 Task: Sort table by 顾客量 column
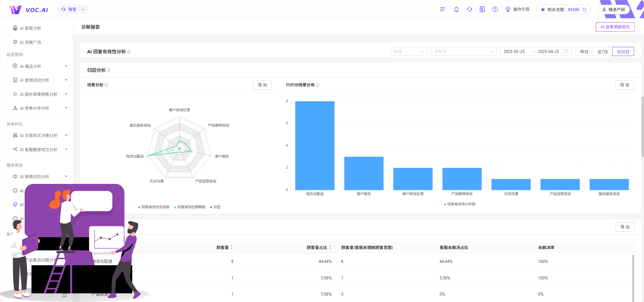point(231,248)
